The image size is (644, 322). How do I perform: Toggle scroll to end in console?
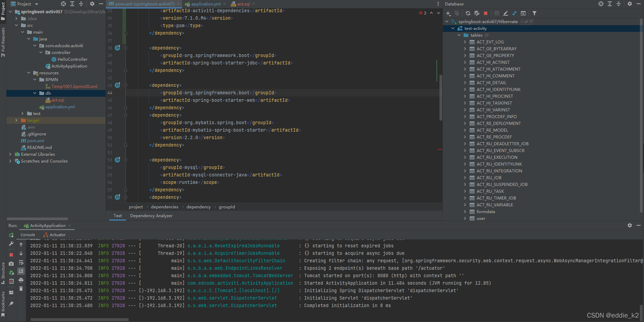(21, 271)
